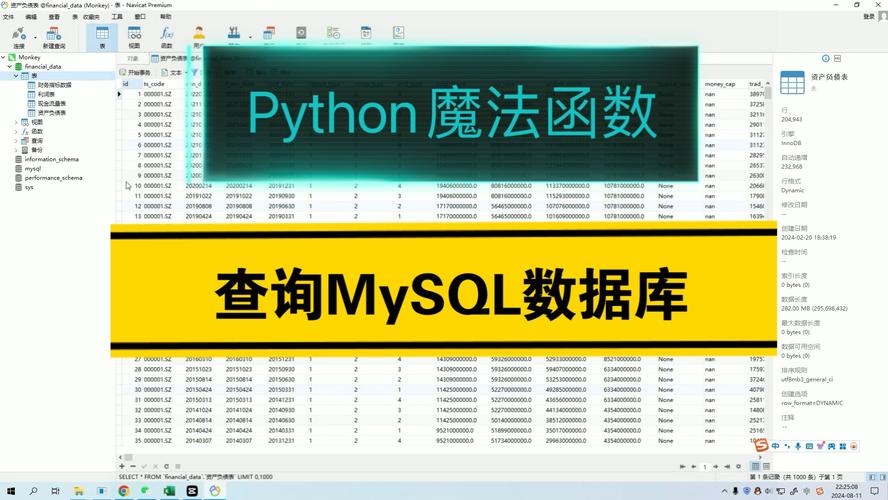Screen dimensions: 888x500
Task: Select the 视图 view toolbar icon
Action: [134, 37]
